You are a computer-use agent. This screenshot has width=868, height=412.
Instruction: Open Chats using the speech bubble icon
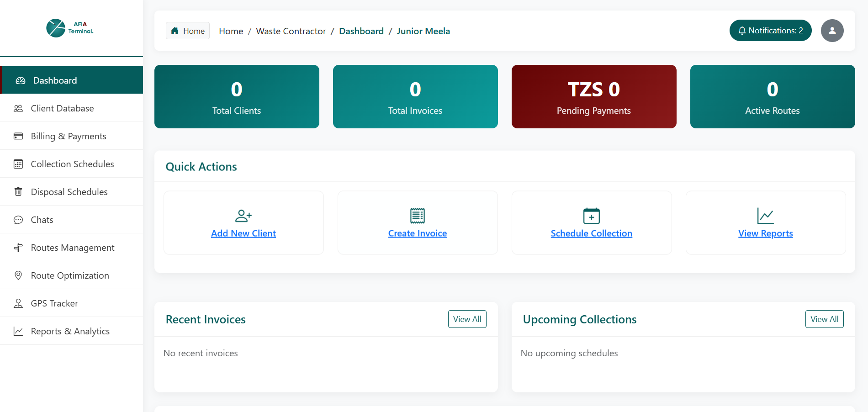click(x=18, y=219)
